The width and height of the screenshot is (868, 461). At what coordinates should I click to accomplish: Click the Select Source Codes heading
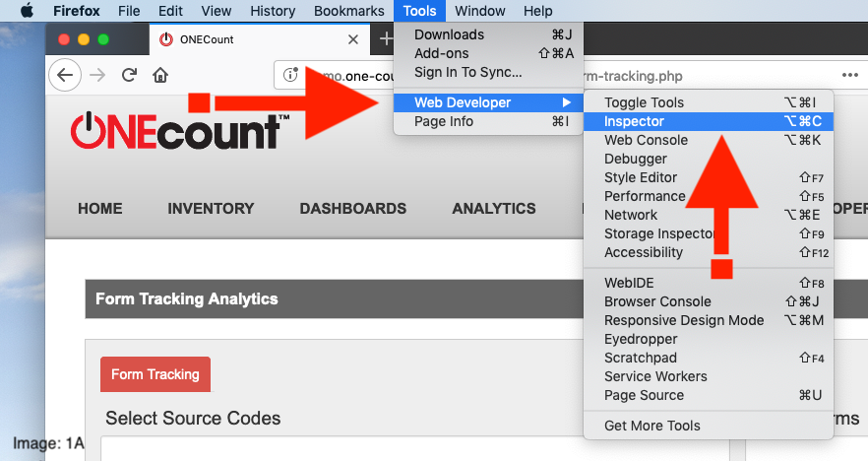tap(193, 419)
